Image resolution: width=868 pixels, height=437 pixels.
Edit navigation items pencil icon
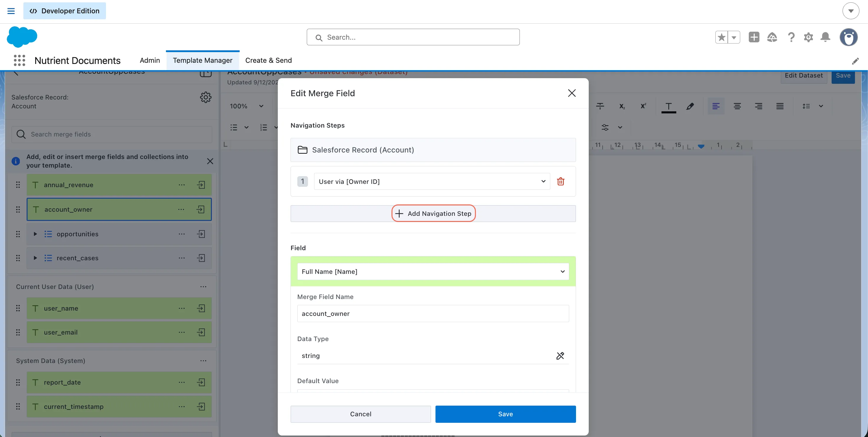pyautogui.click(x=855, y=61)
